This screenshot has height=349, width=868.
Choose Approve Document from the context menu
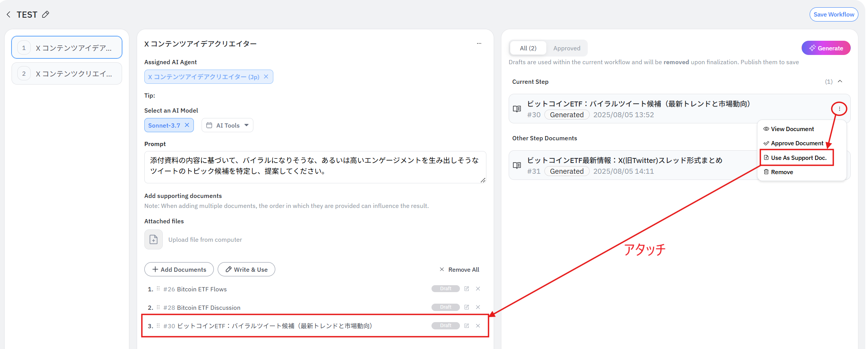coord(797,143)
